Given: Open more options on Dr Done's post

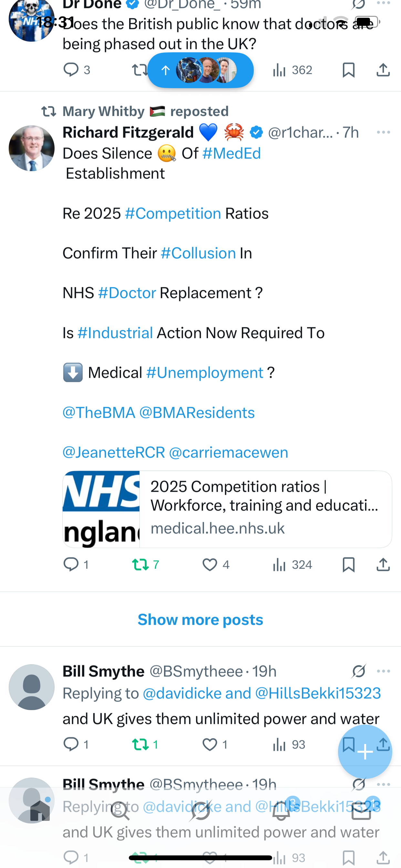Looking at the screenshot, I should coord(384,3).
